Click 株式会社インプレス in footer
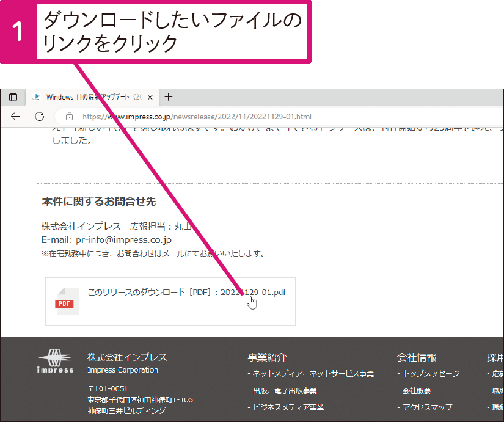Viewport: 504px width, 422px height. 127,357
